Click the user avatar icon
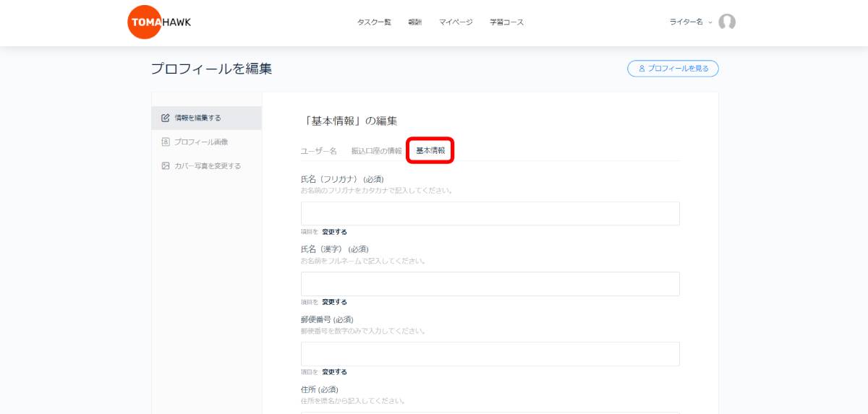The height and width of the screenshot is (414, 868). point(727,22)
